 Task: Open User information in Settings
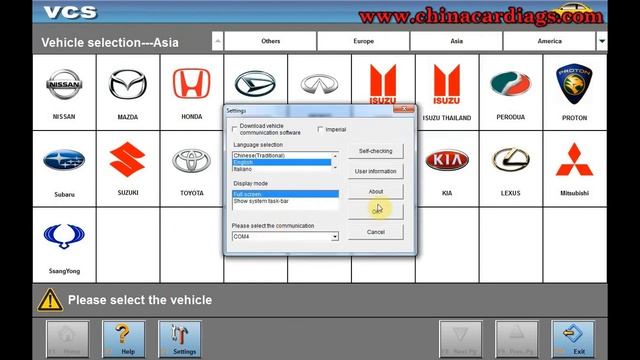pos(376,171)
